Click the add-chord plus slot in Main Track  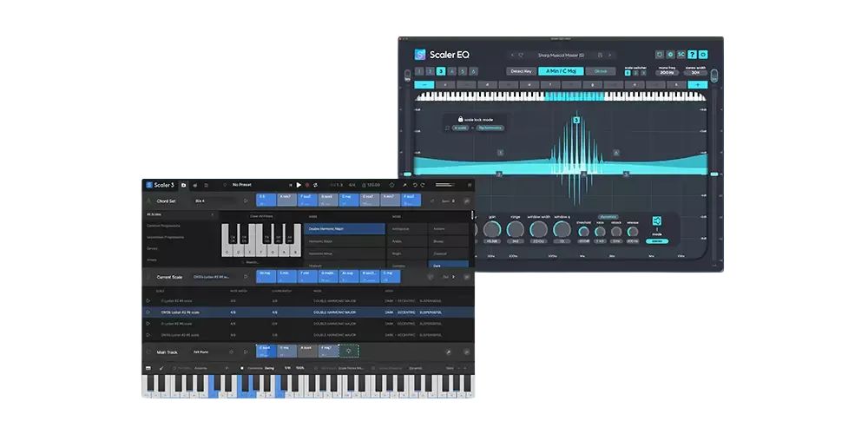(349, 351)
